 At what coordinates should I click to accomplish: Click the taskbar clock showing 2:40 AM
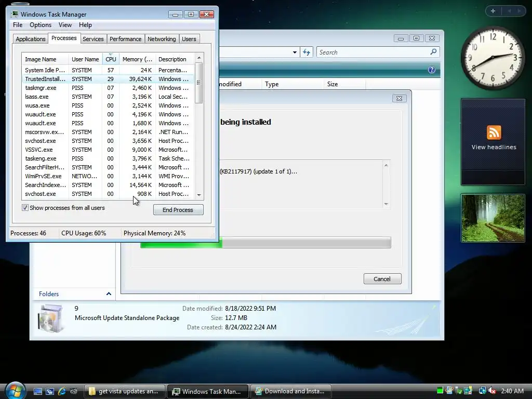(x=512, y=391)
